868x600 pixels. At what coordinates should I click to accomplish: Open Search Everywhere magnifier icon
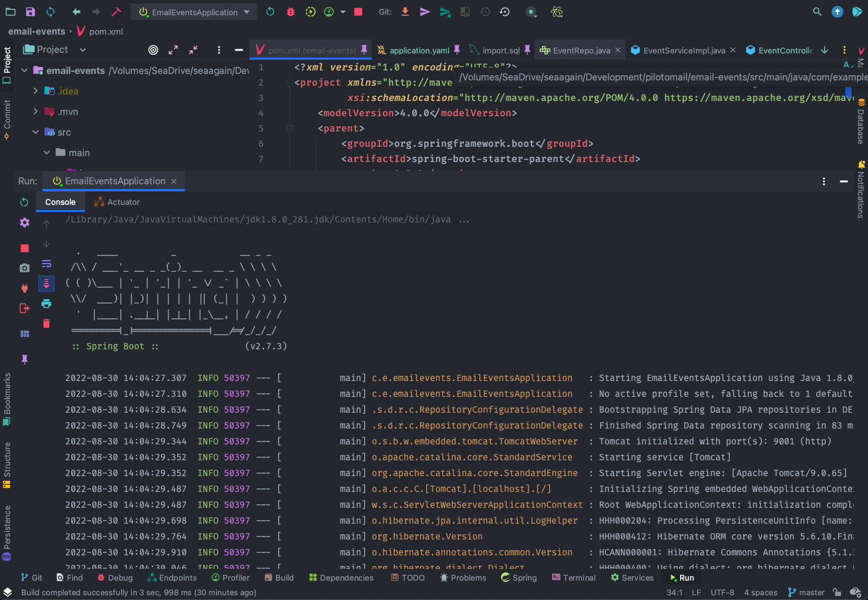[x=817, y=12]
